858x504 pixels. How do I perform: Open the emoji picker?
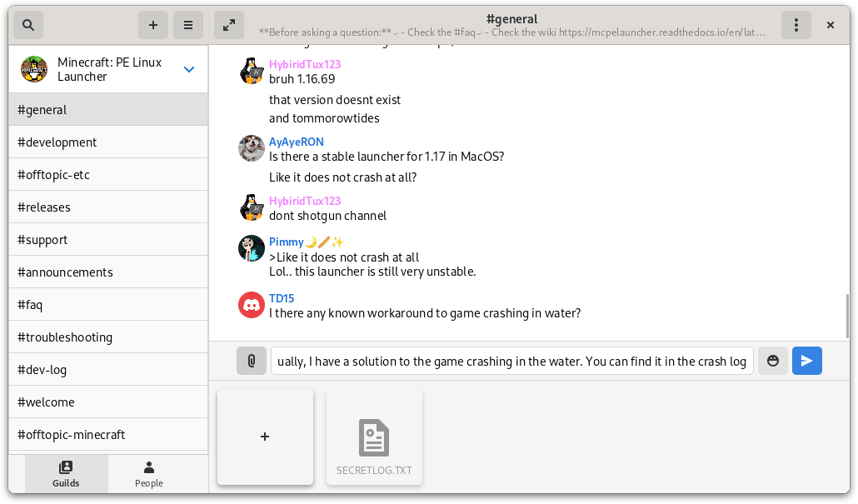click(773, 361)
